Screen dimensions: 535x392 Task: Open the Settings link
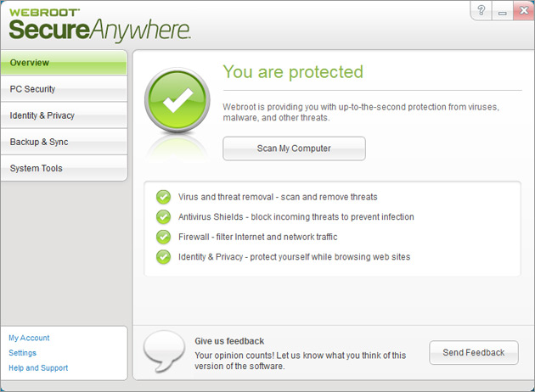23,353
